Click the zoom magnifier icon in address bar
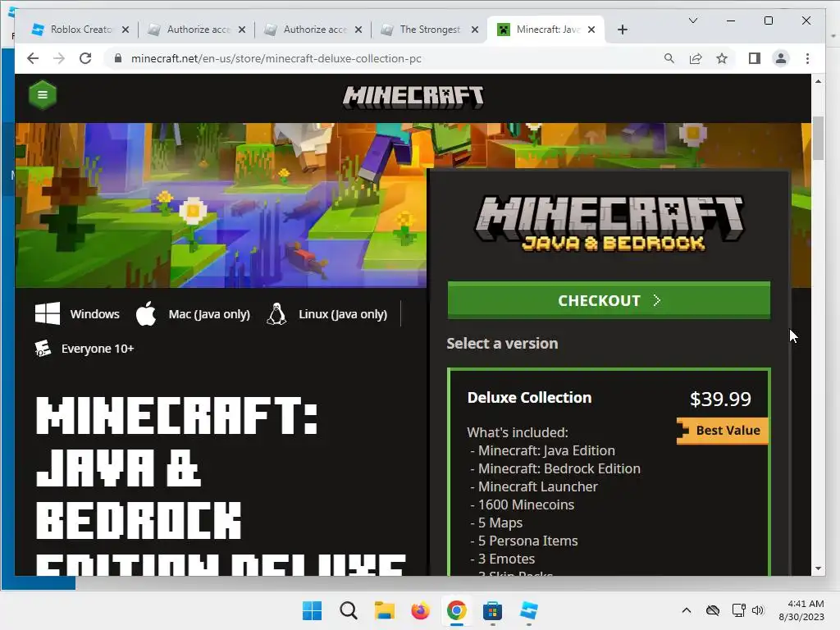The width and height of the screenshot is (840, 630). 669,58
